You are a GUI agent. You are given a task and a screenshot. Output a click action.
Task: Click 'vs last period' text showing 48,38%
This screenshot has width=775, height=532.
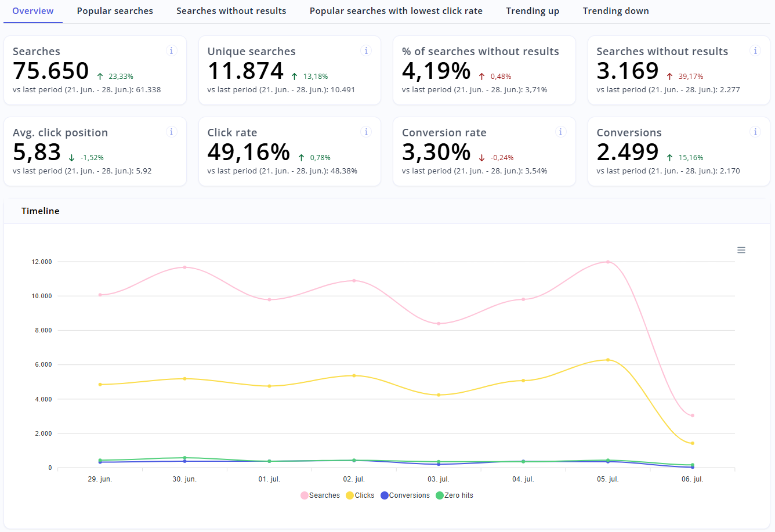(x=283, y=171)
